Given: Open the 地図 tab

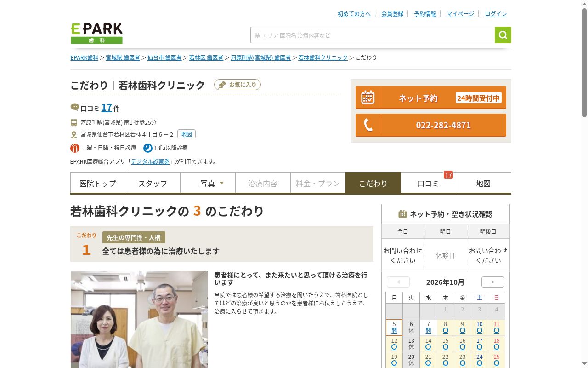Looking at the screenshot, I should click(483, 183).
